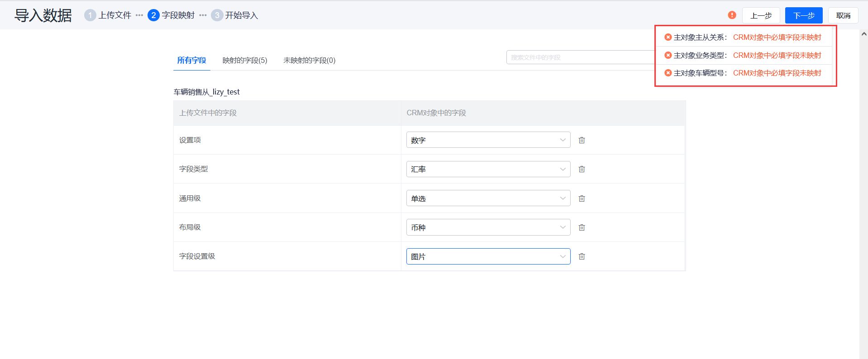Click the red error warning icon
The width and height of the screenshot is (868, 359).
pos(732,15)
